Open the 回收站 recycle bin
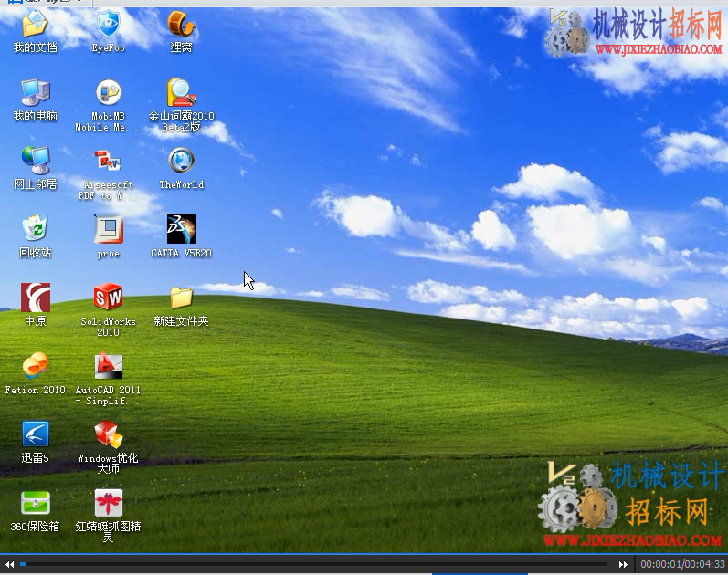728x575 pixels. coord(35,229)
